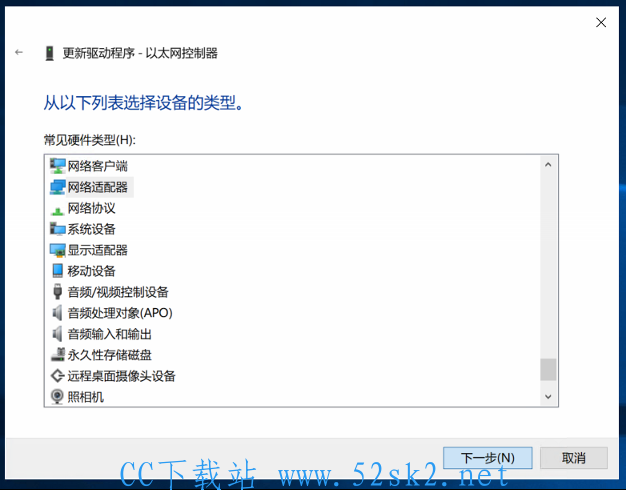Viewport: 626px width, 490px height.
Task: Click the 移动设备 phone icon
Action: pyautogui.click(x=57, y=271)
